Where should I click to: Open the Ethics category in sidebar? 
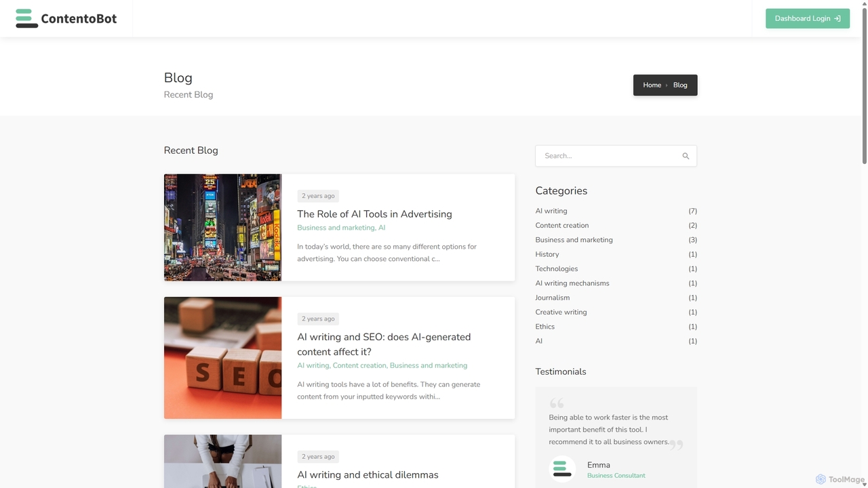[545, 327]
